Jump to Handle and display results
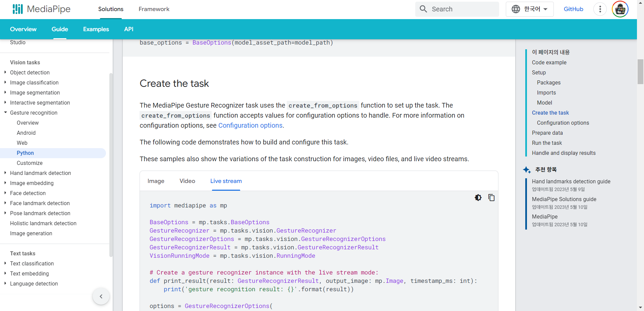Viewport: 644px width, 311px height. click(x=564, y=153)
